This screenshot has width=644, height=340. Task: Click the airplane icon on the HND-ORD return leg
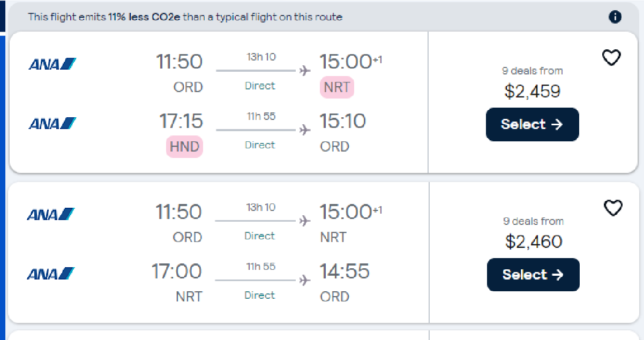pos(305,129)
